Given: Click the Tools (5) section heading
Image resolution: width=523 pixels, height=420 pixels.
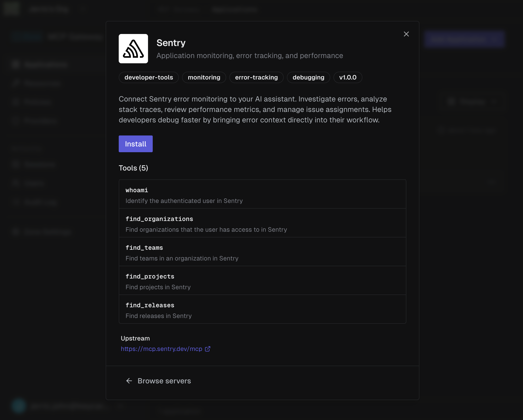Looking at the screenshot, I should [x=133, y=168].
